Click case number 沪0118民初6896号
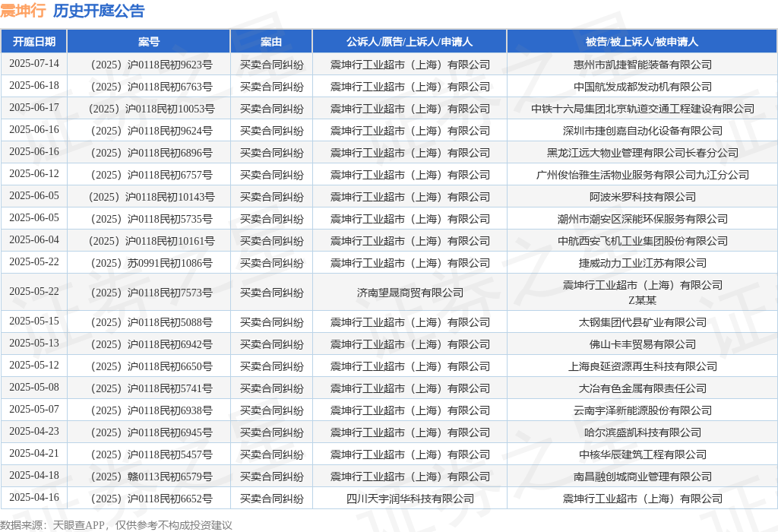 (149, 153)
